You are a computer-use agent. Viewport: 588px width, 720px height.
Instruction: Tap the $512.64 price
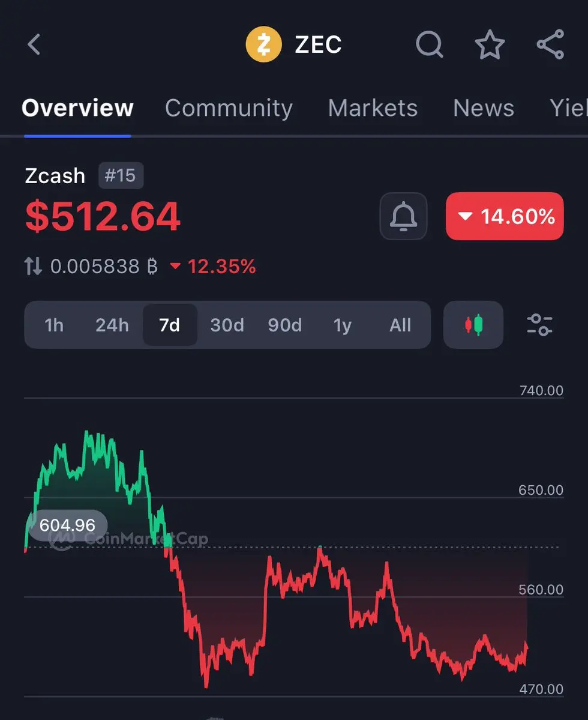tap(103, 216)
